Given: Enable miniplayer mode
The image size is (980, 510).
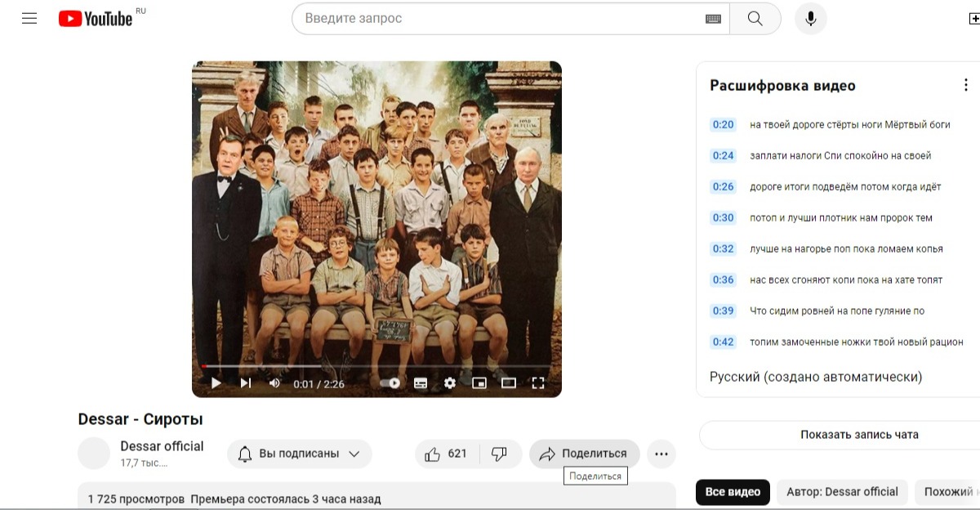Looking at the screenshot, I should click(479, 382).
